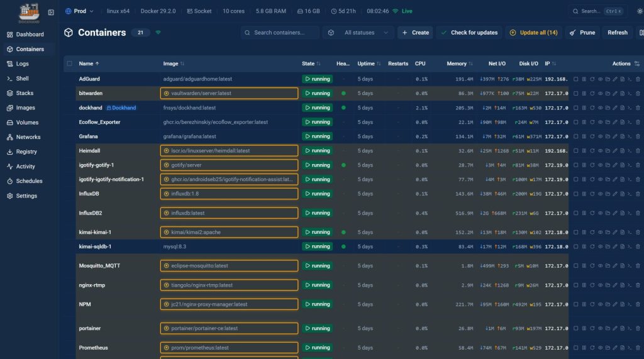View logs of igotify-gotify-1 container
Screen dimensions: 644x359
(622, 165)
